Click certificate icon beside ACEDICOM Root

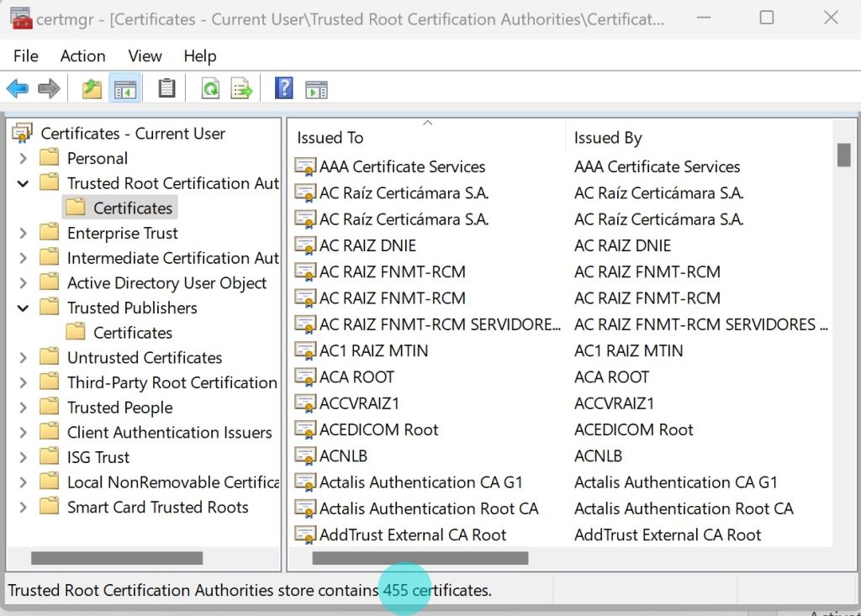pyautogui.click(x=305, y=429)
